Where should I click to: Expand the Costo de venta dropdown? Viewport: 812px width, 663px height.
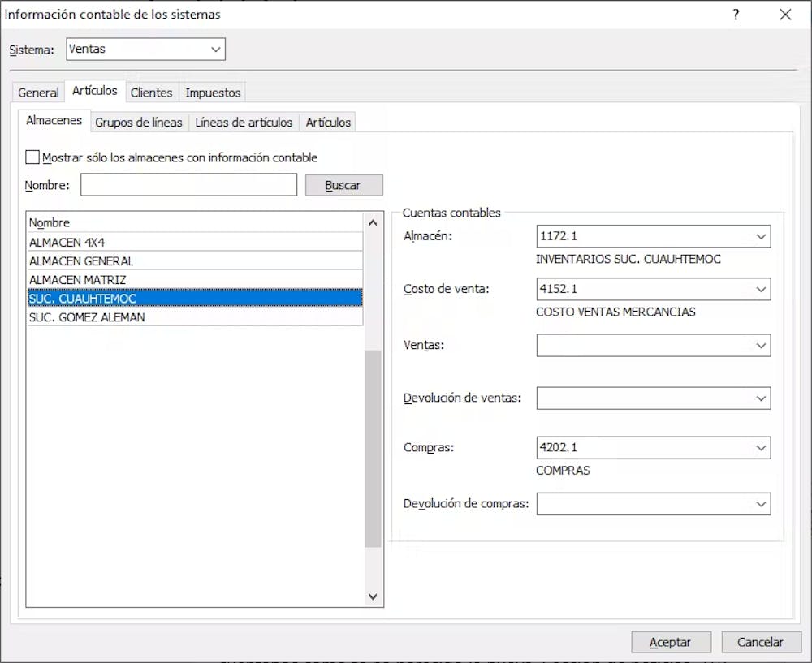(x=760, y=289)
